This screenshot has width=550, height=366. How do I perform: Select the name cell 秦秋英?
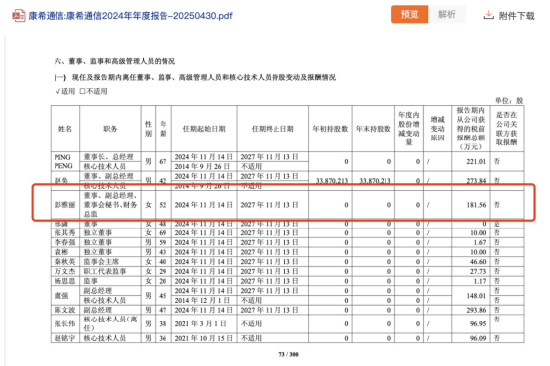click(65, 261)
